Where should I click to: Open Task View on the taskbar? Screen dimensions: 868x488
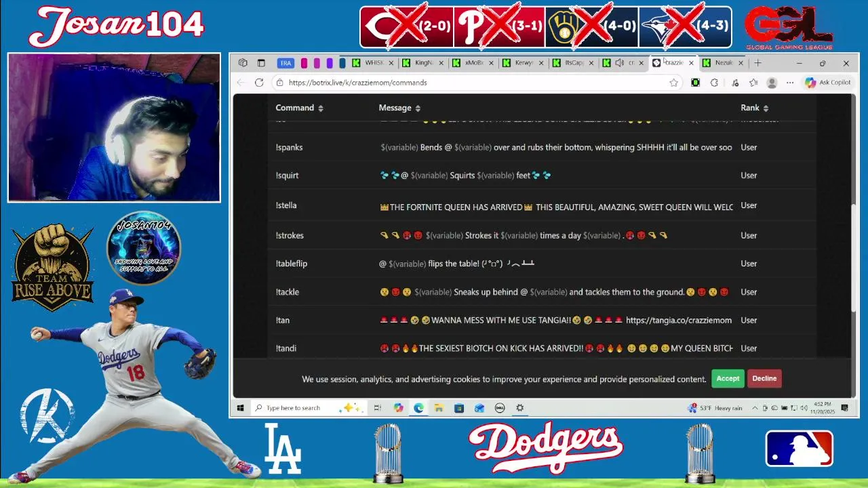tap(378, 408)
